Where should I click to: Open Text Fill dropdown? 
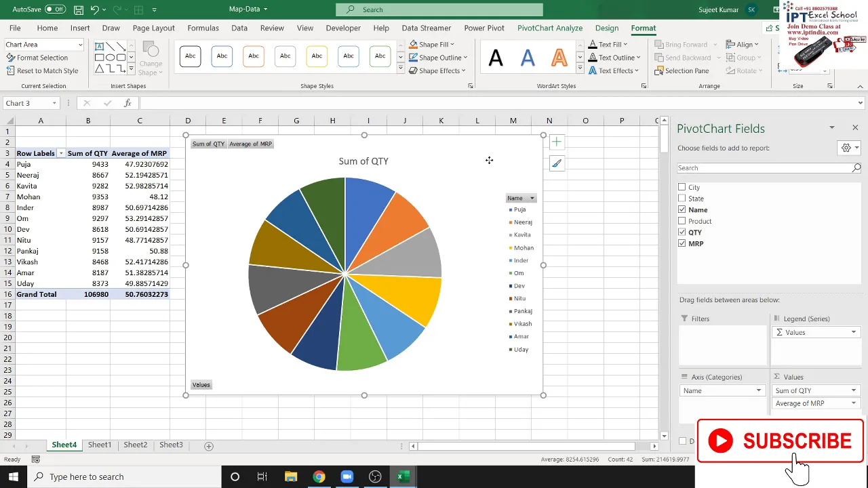[x=625, y=45]
